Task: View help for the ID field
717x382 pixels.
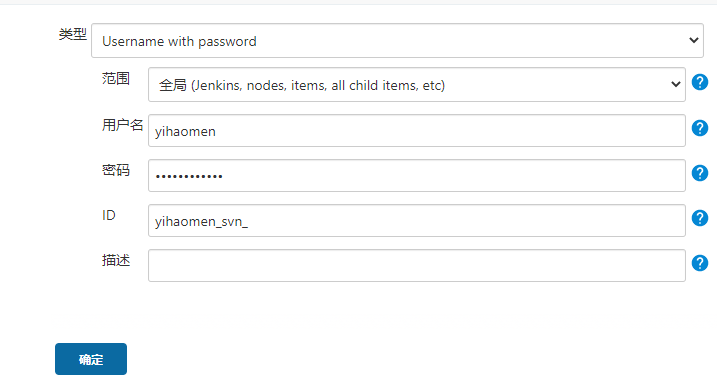Action: pos(700,218)
